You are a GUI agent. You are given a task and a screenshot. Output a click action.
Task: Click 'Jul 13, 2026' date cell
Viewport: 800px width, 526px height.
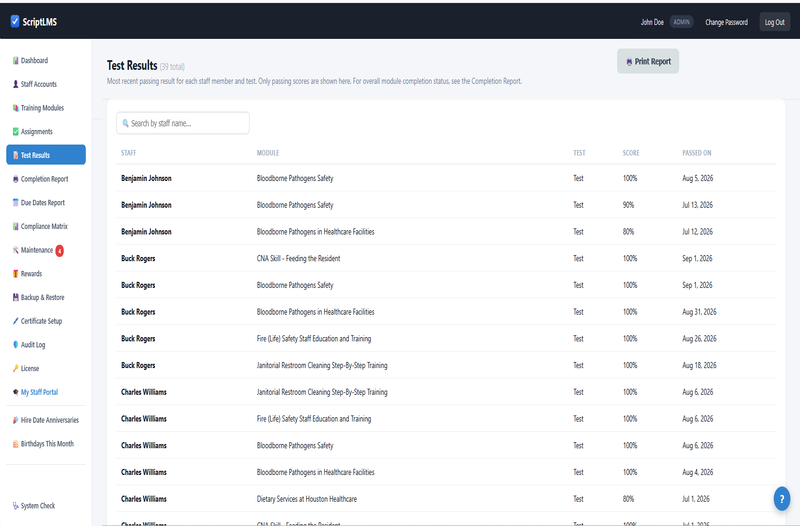pos(697,205)
